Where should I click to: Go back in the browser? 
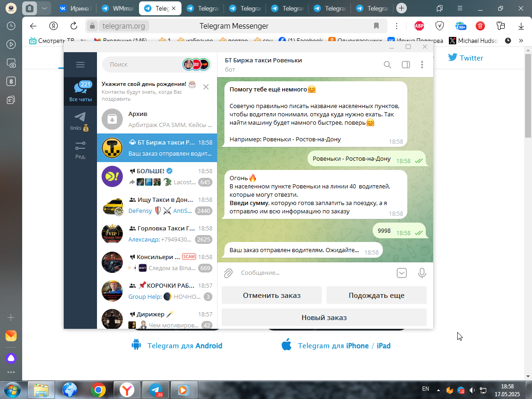pos(33,26)
